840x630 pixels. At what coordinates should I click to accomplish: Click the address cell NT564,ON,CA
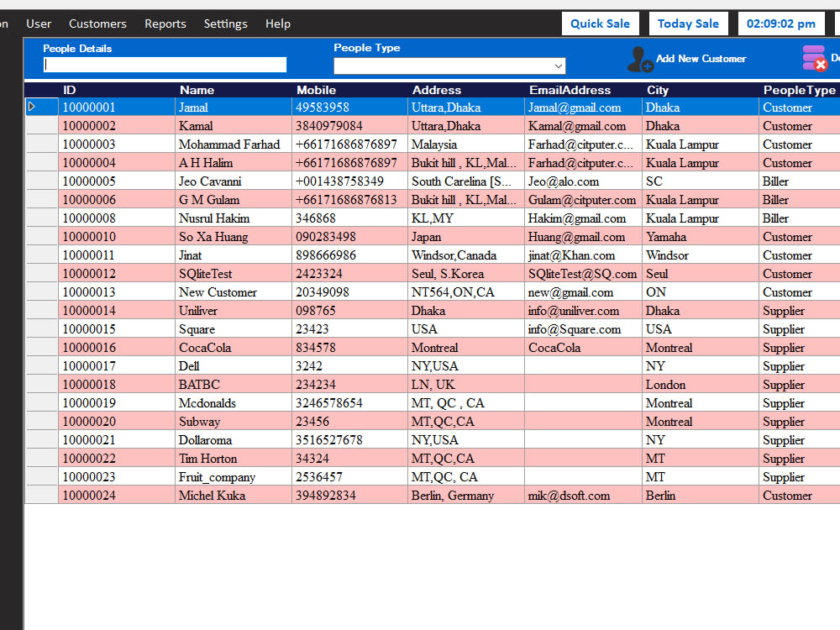click(466, 292)
